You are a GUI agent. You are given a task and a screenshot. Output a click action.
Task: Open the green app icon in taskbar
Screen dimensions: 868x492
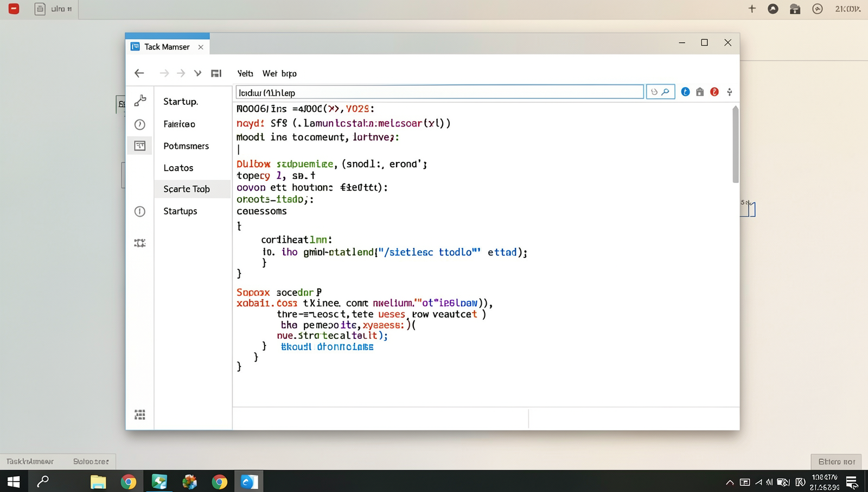(x=159, y=482)
